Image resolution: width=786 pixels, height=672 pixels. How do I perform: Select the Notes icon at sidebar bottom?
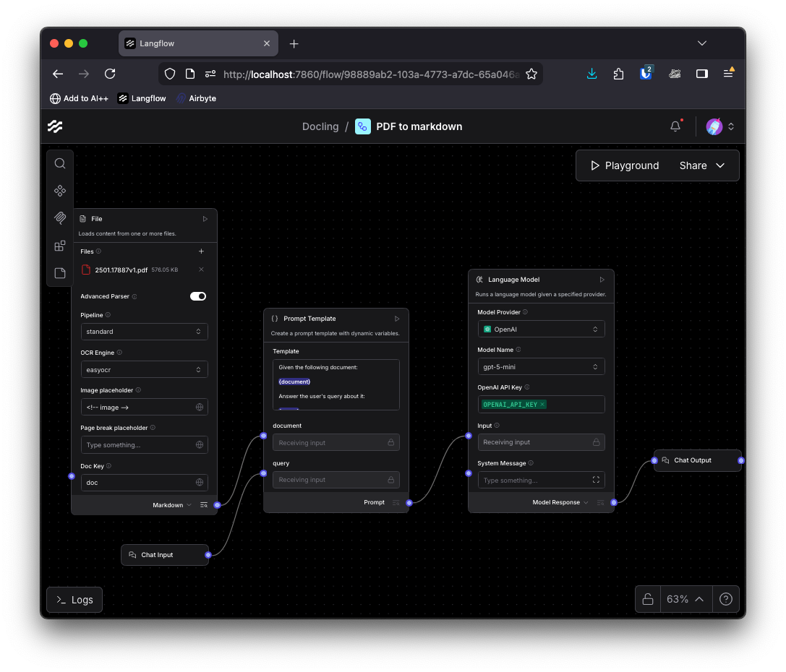[60, 272]
